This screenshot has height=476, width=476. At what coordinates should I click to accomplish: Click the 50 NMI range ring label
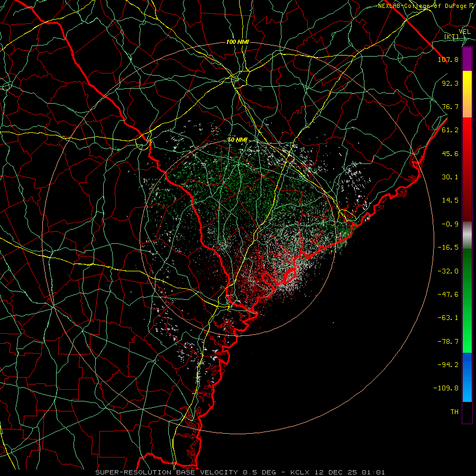pyautogui.click(x=237, y=140)
